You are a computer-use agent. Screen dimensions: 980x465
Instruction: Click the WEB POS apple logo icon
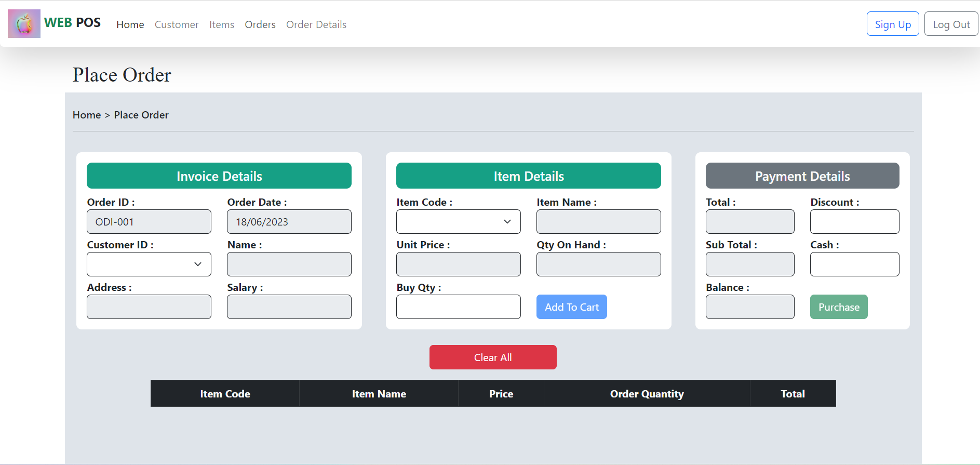[24, 23]
